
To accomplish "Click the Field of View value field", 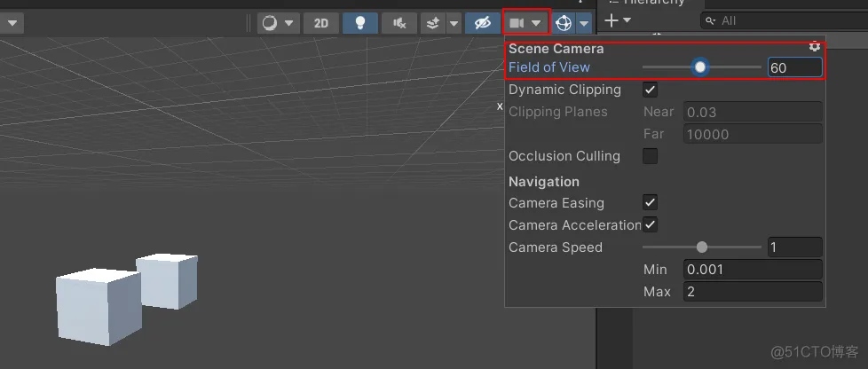I will point(794,67).
